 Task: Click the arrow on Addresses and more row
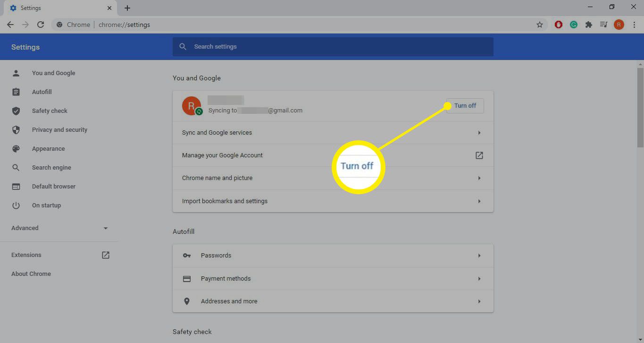pos(479,301)
